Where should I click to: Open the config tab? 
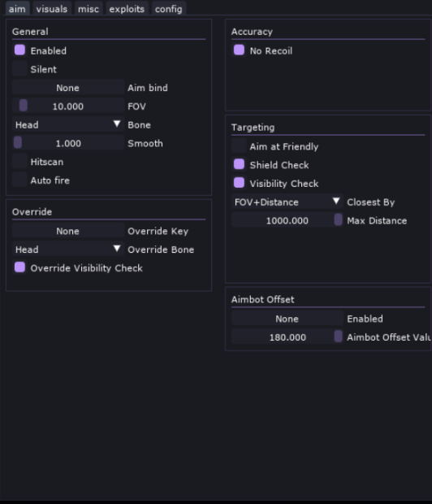tap(169, 9)
